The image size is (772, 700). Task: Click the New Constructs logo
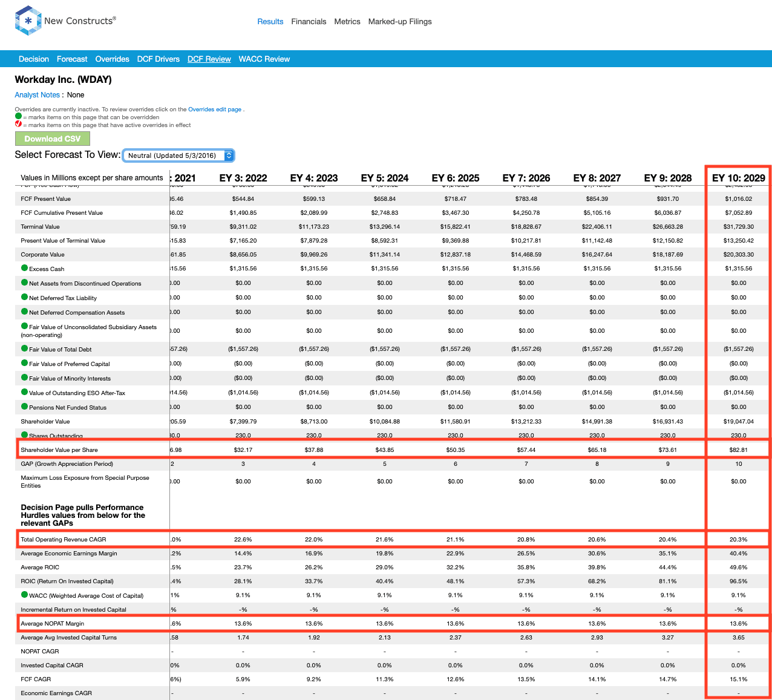[65, 21]
